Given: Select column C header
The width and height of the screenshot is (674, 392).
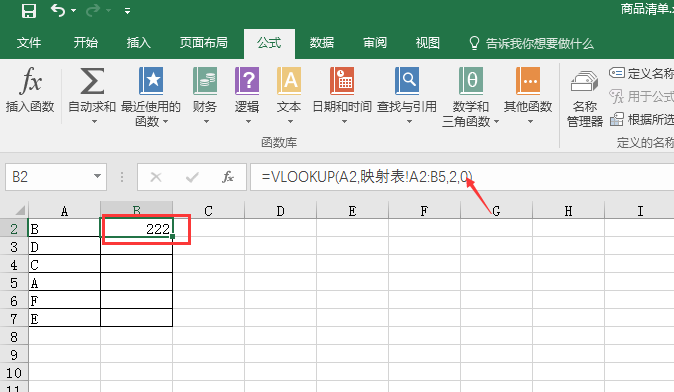Looking at the screenshot, I should click(208, 211).
